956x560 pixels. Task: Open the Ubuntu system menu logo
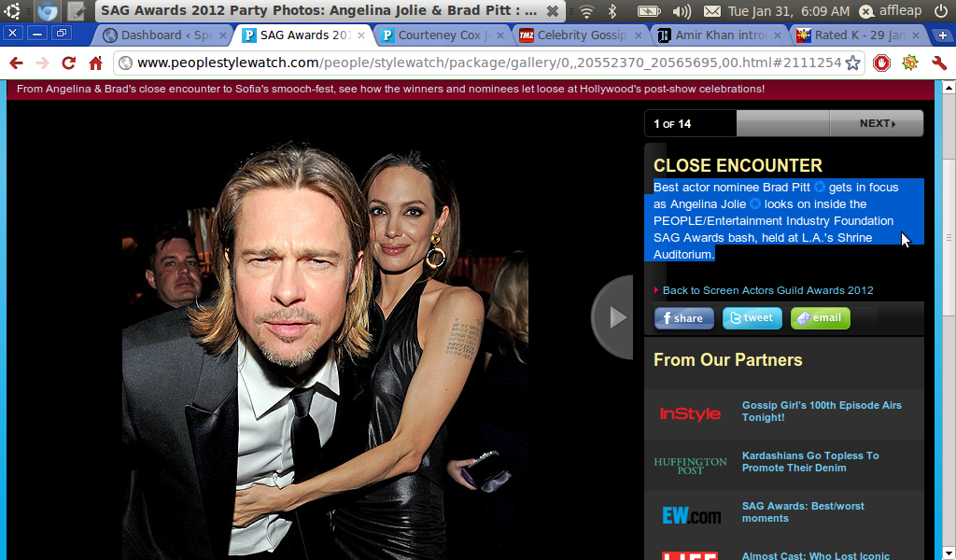point(12,11)
